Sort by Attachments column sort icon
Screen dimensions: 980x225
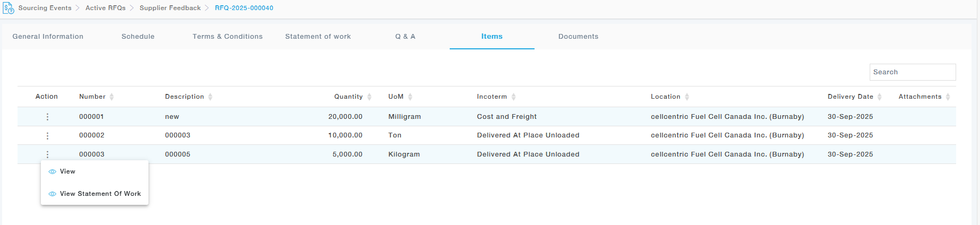[x=948, y=97]
